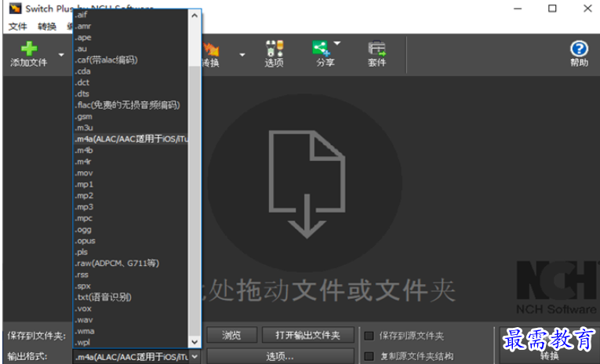Choose .gsm format entry
This screenshot has height=364, width=600.
click(x=130, y=116)
